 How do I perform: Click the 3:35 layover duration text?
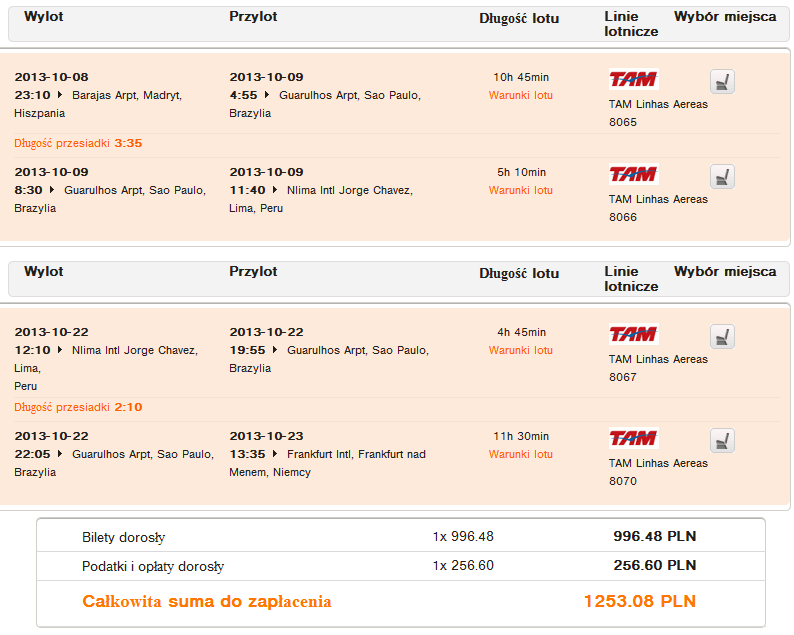coord(128,143)
